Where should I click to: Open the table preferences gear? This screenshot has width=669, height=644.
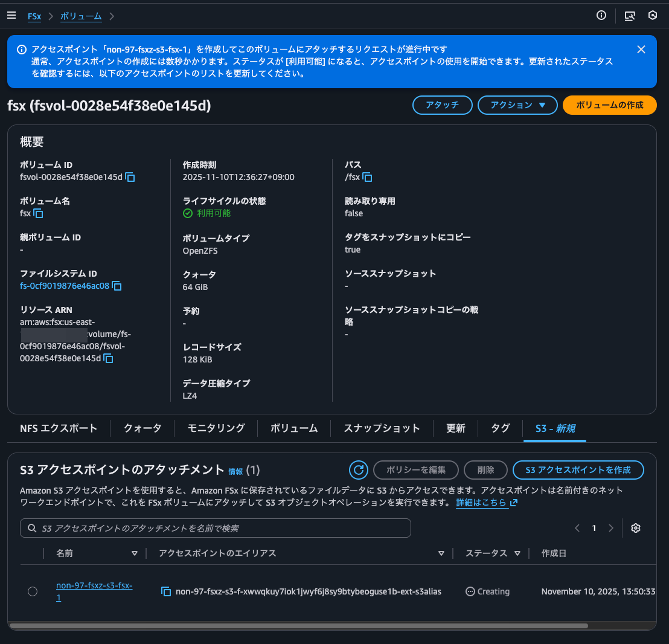(635, 528)
